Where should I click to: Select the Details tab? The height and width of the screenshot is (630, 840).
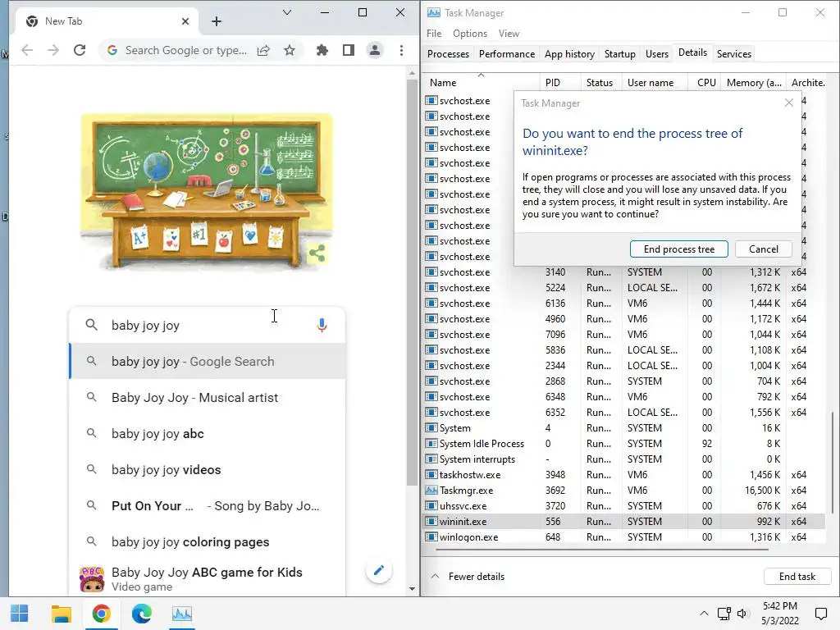tap(692, 52)
